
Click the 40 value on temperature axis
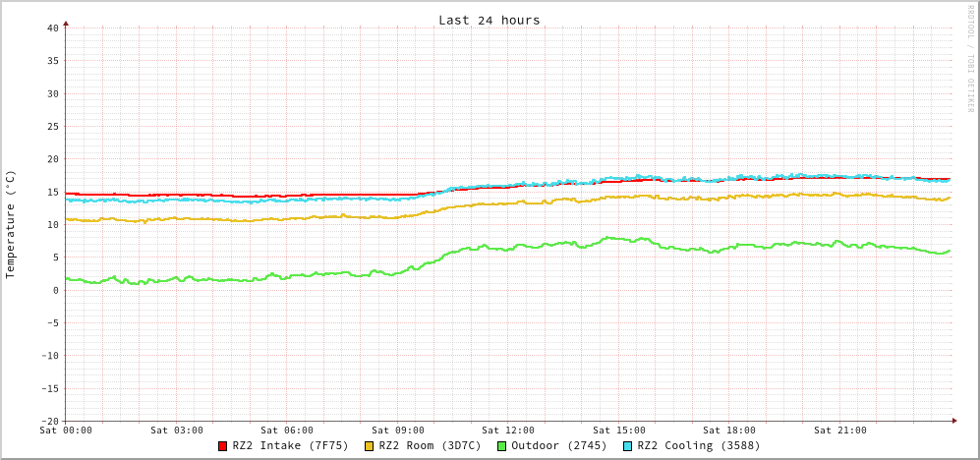(x=52, y=28)
